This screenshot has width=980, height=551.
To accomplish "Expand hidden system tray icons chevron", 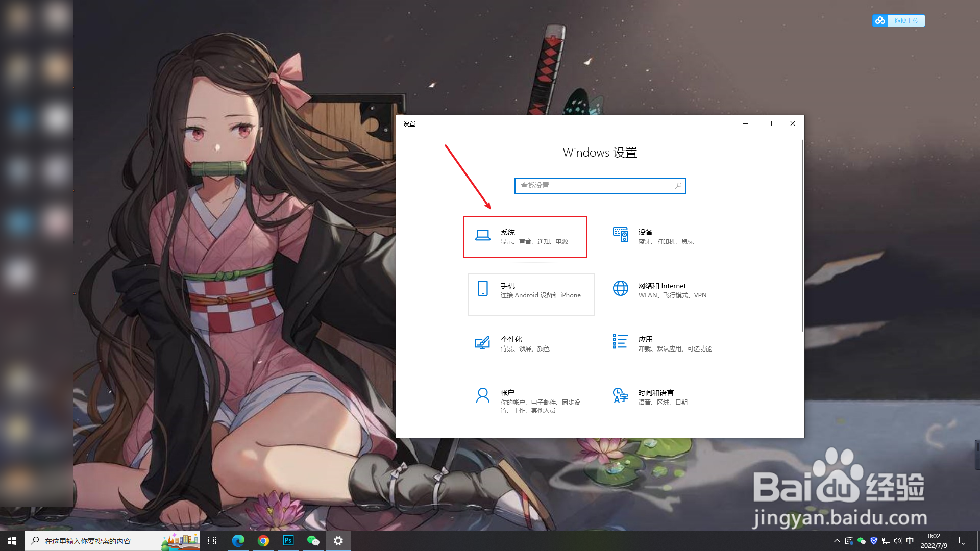I will [837, 541].
